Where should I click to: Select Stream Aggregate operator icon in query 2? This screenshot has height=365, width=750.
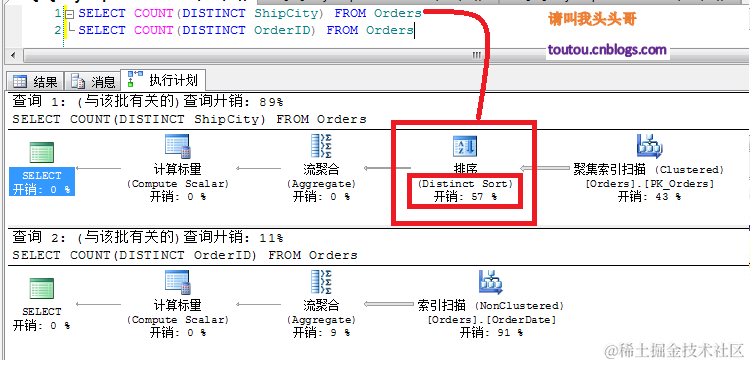pyautogui.click(x=321, y=282)
